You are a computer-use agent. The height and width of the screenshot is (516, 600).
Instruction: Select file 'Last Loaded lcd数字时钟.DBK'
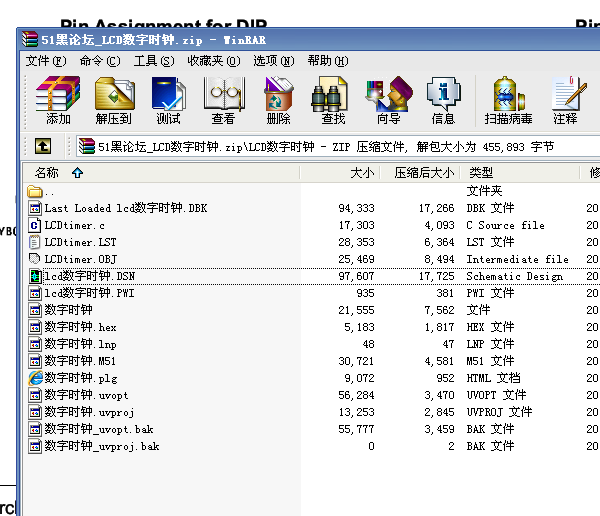[126, 208]
